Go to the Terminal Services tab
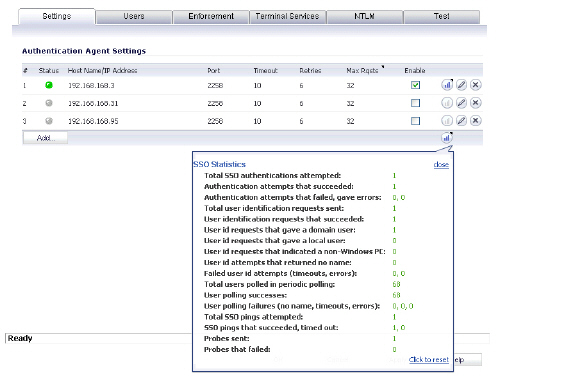Screen dimensions: 576x390 tap(288, 17)
